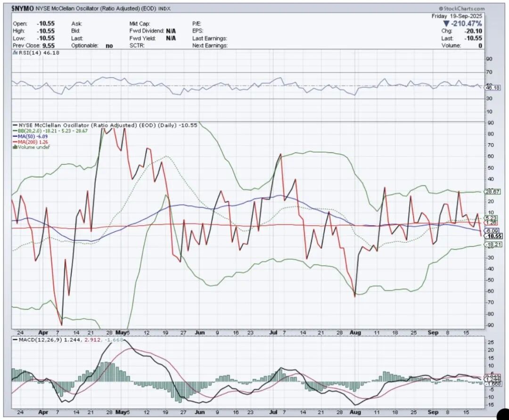This screenshot has width=509, height=420.
Task: Click the Last Earnings label
Action: (x=210, y=38)
